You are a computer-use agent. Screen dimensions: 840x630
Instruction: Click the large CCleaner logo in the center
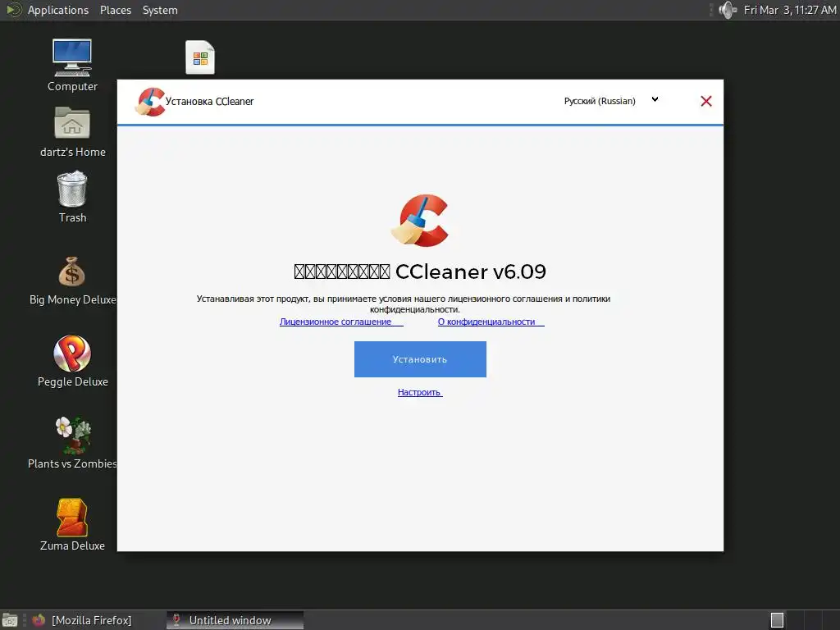[x=420, y=220]
